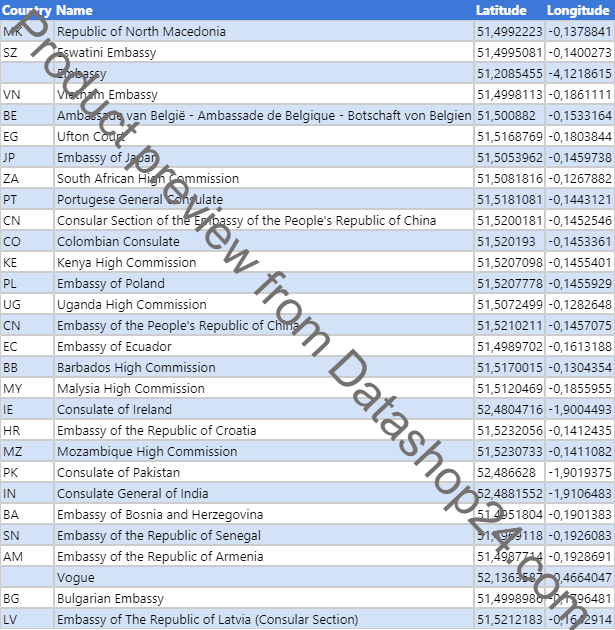Click the 'Embassy of Poland' cell
Image resolution: width=615 pixels, height=630 pixels.
pyautogui.click(x=264, y=283)
